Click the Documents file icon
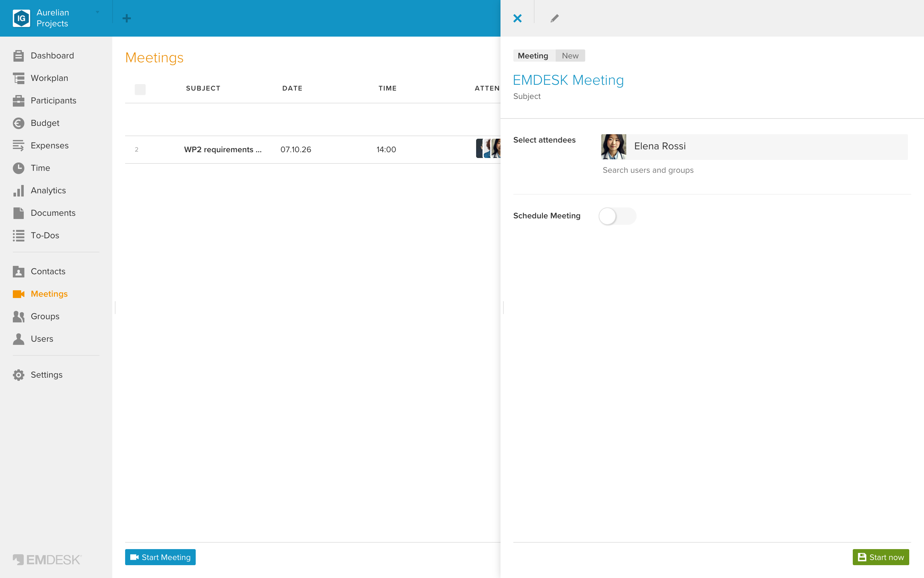Screen dimensions: 924x578 click(x=18, y=213)
